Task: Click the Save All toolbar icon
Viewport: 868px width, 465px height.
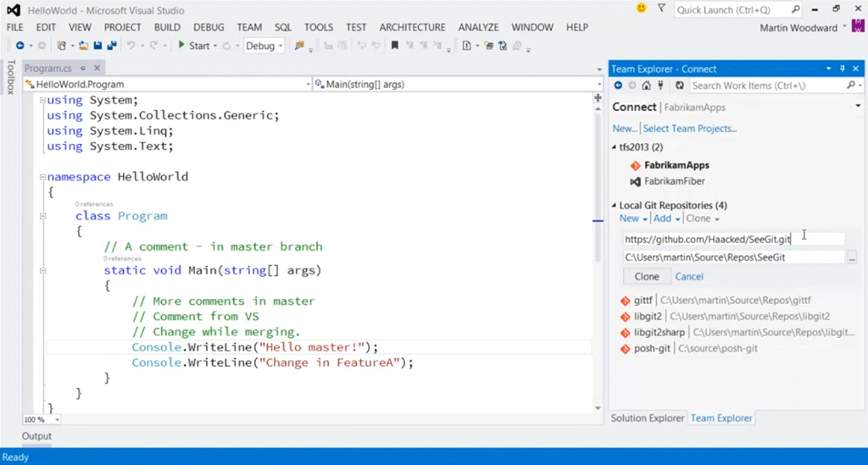Action: (111, 46)
